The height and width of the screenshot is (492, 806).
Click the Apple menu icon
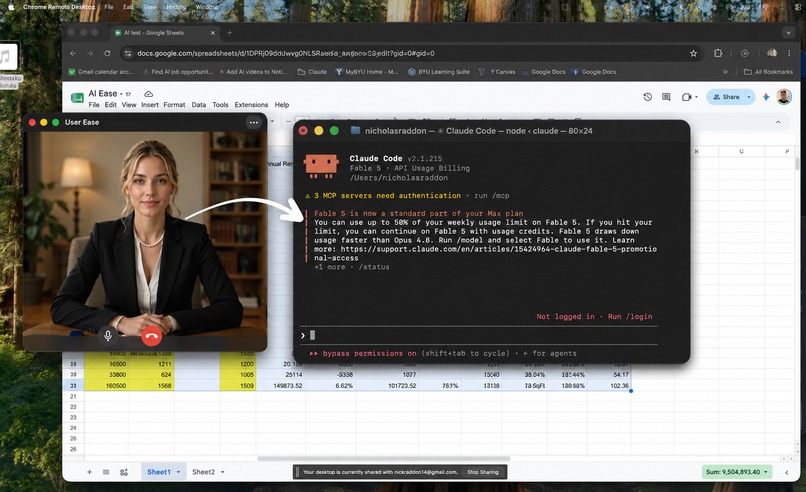click(x=11, y=7)
